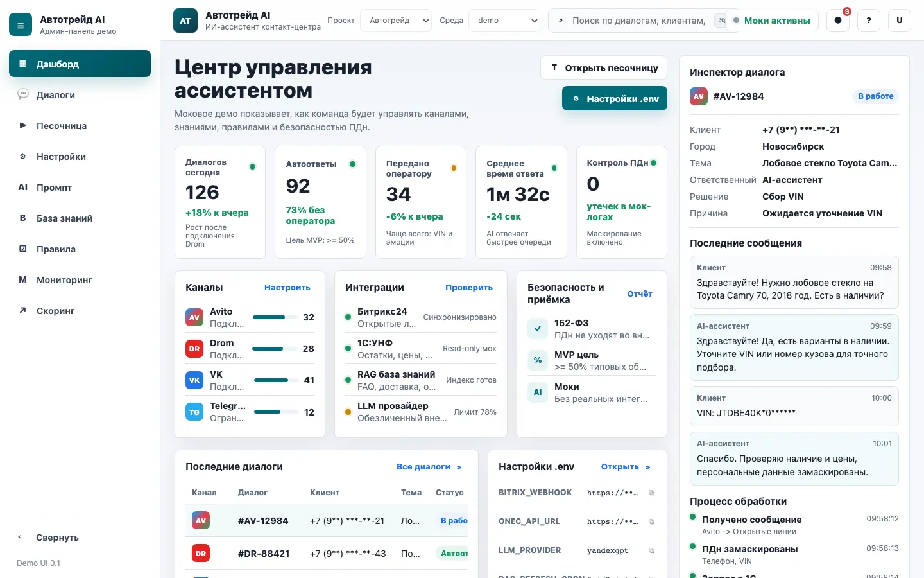Screen dimensions: 924x578
Task: Click the 1С:УНФ integration row
Action: pyautogui.click(x=421, y=349)
